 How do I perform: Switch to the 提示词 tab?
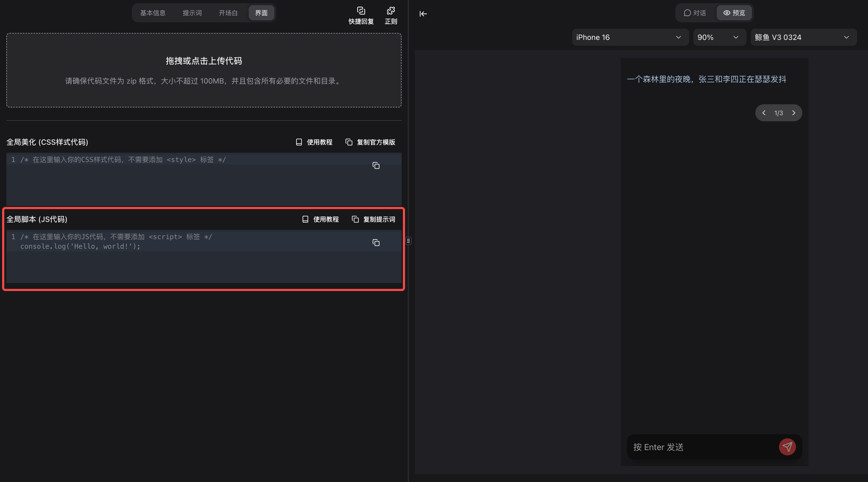pyautogui.click(x=192, y=13)
